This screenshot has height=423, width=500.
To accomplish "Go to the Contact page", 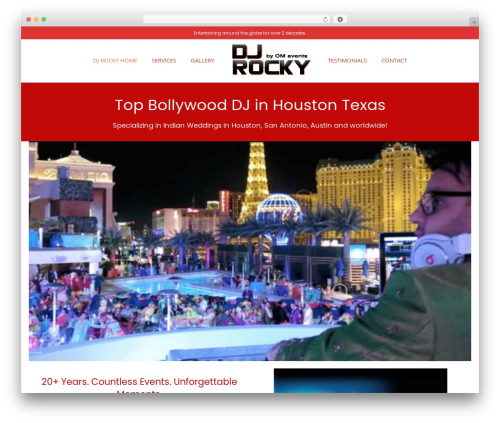I will pos(394,61).
